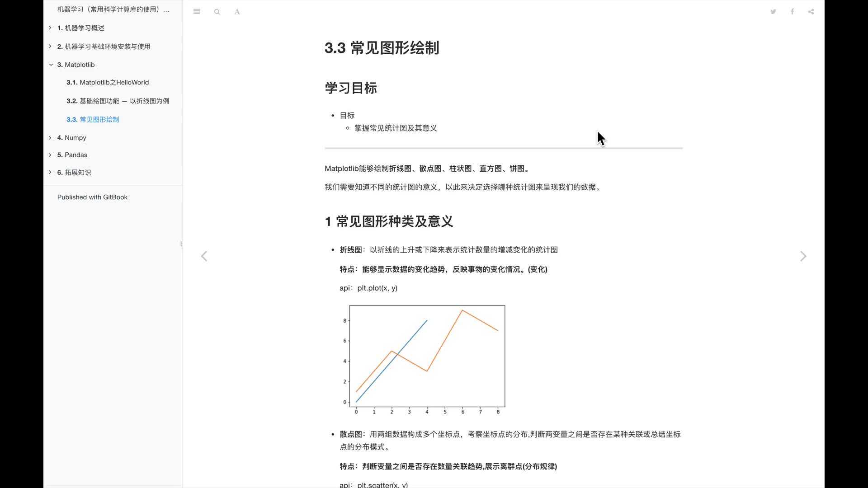Viewport: 868px width, 488px height.
Task: Open the 4. Numpy chapter
Action: (71, 138)
